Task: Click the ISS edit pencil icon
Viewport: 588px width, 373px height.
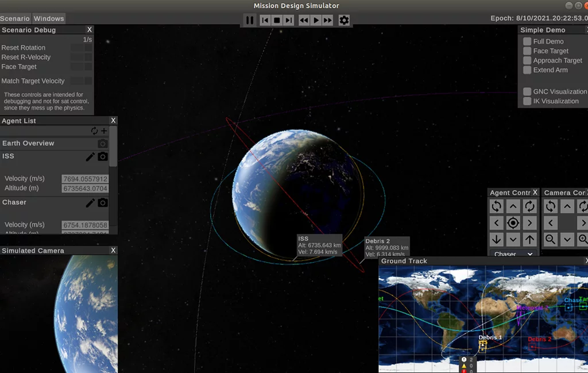Action: point(90,156)
